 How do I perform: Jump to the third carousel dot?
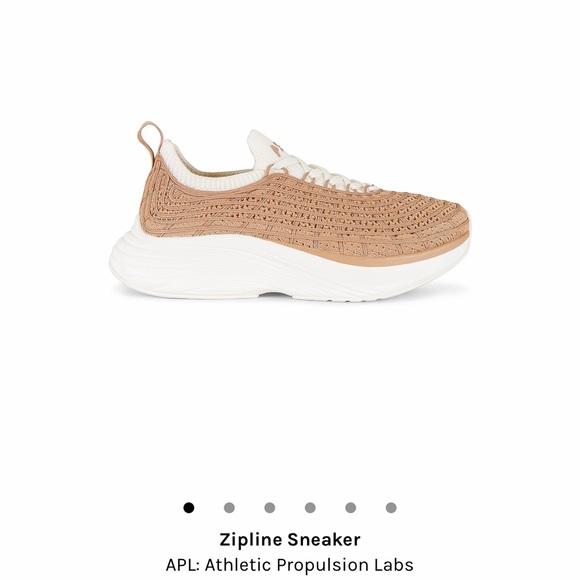point(270,508)
